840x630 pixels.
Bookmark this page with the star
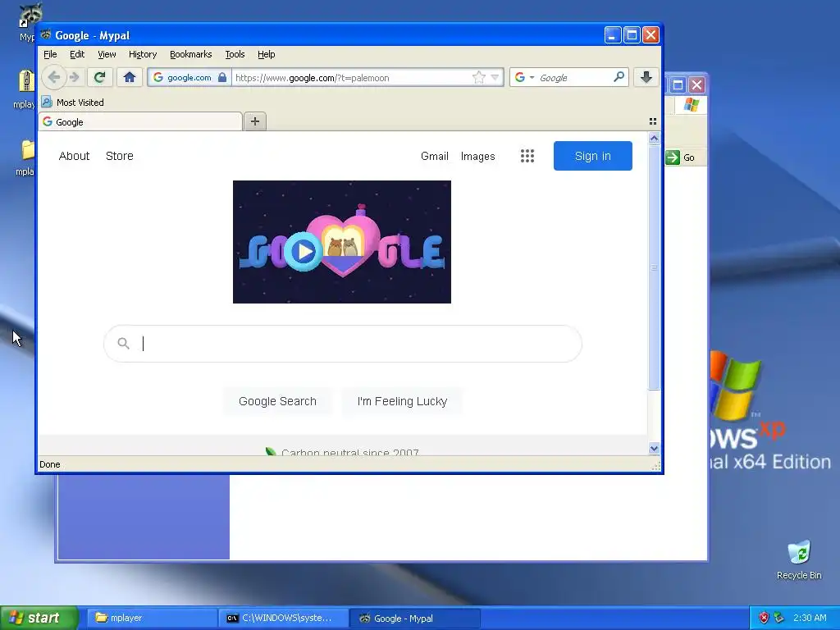pyautogui.click(x=479, y=77)
